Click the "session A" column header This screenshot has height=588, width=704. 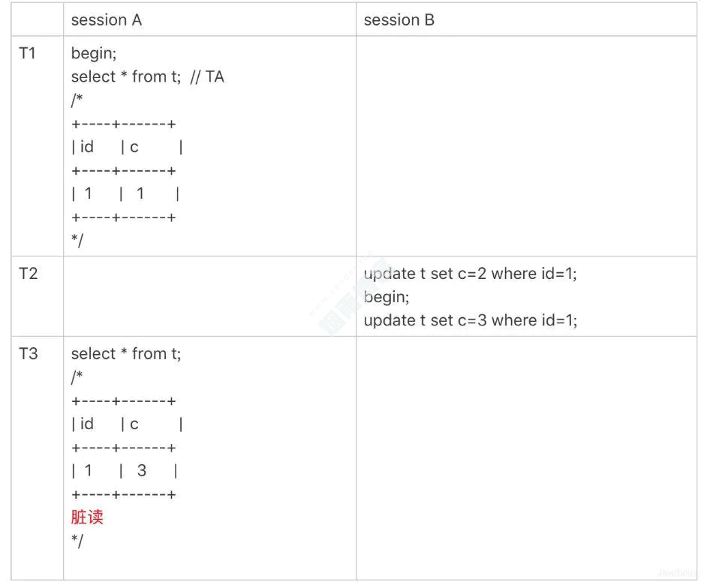(106, 20)
